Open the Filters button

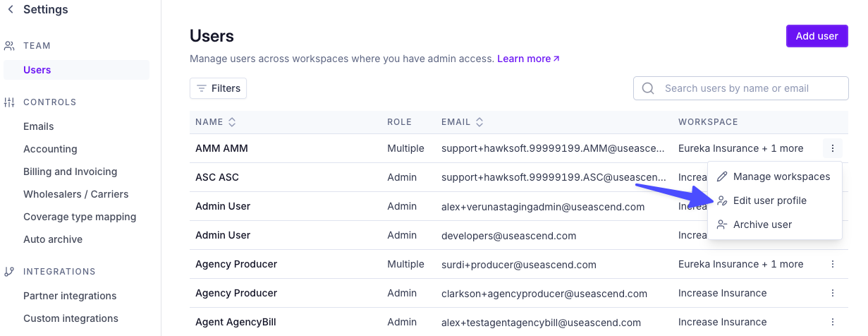pyautogui.click(x=218, y=88)
